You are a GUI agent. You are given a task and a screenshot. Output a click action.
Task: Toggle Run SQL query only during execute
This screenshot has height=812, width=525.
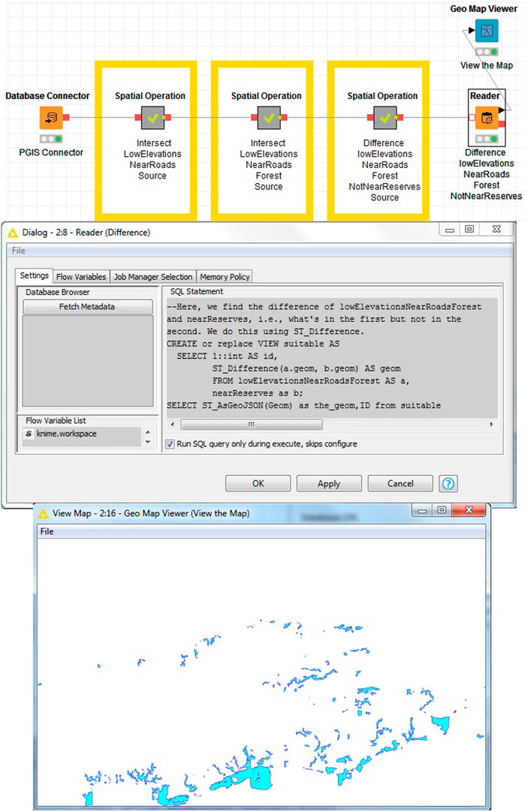(x=170, y=444)
